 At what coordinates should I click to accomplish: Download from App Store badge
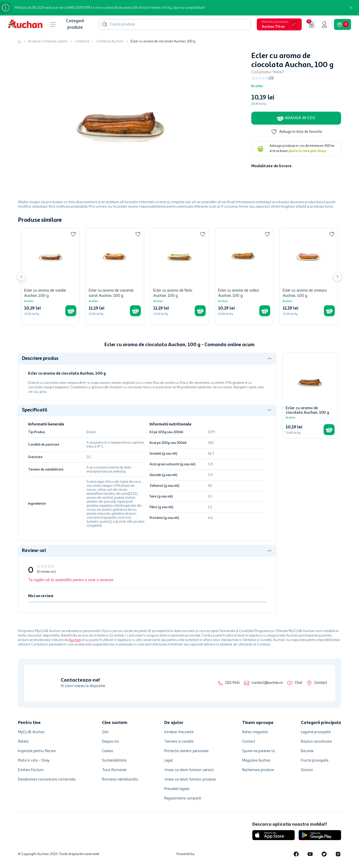(x=273, y=835)
